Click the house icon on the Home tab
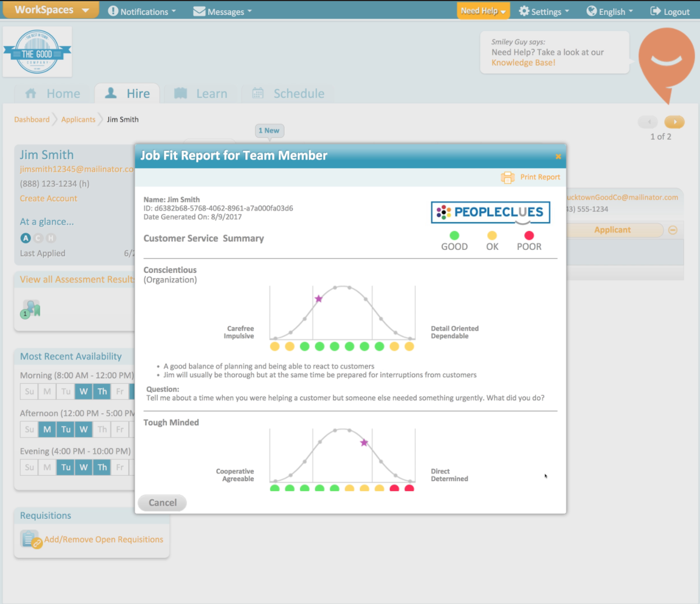700x604 pixels. pyautogui.click(x=30, y=93)
